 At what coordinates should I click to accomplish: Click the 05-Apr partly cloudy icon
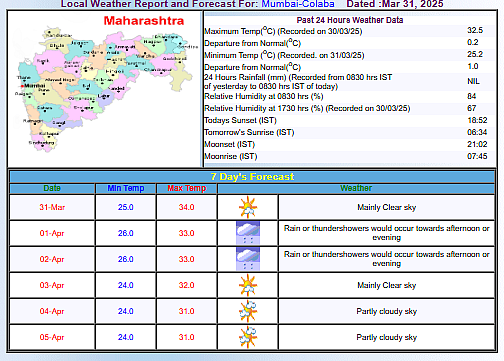pos(248,337)
